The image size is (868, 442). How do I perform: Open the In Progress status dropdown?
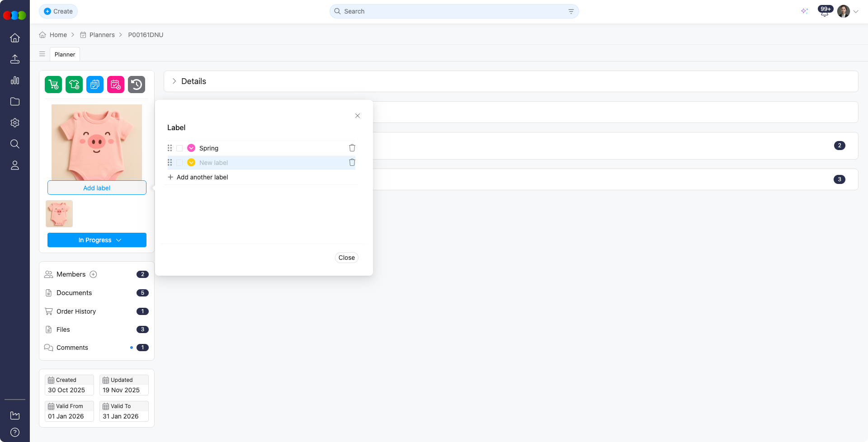97,240
